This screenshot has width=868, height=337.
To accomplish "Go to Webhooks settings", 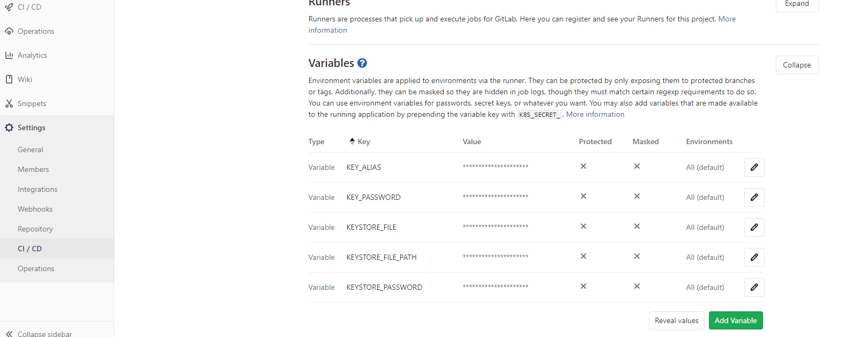I will 35,209.
